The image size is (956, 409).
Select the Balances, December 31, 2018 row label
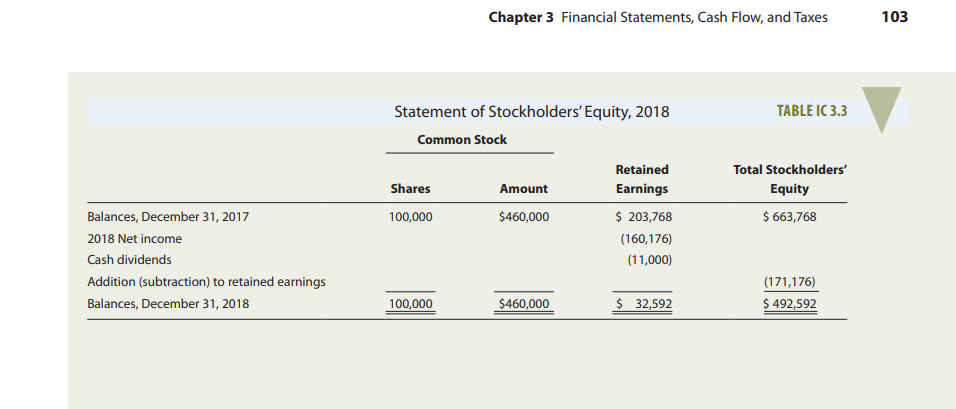[167, 303]
